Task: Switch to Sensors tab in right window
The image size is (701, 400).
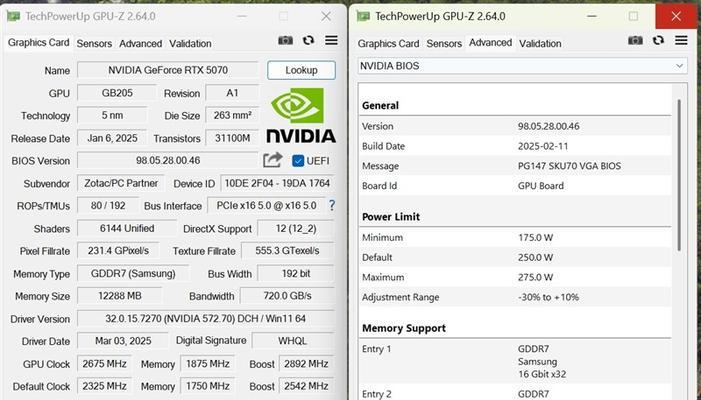Action: point(444,43)
